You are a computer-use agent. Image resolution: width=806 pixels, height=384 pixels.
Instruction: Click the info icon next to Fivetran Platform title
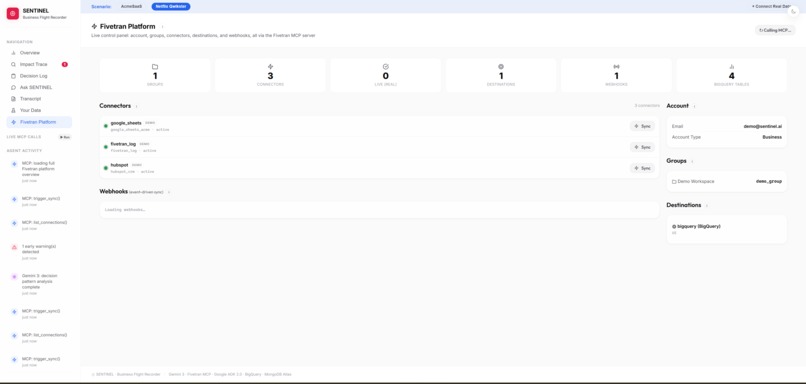click(162, 27)
